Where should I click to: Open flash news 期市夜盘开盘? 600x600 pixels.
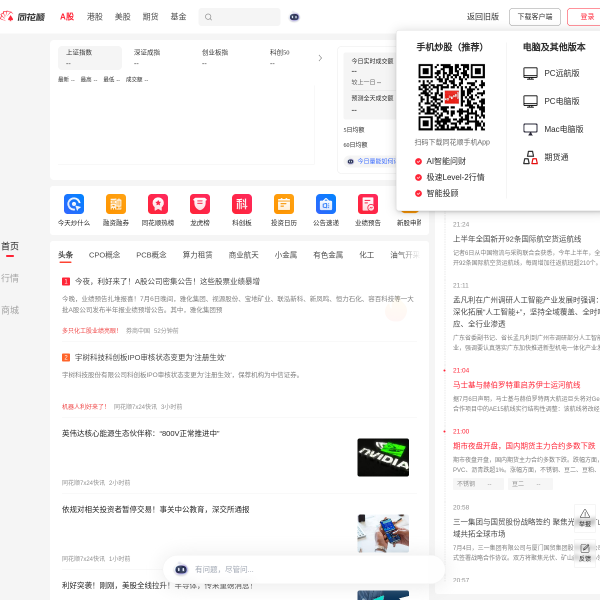pyautogui.click(x=524, y=446)
